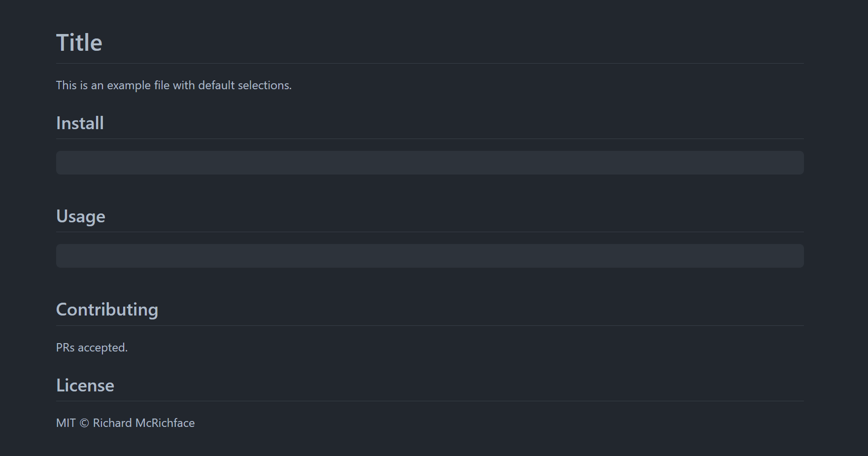Click the License section heading
This screenshot has height=456, width=868.
coord(85,386)
